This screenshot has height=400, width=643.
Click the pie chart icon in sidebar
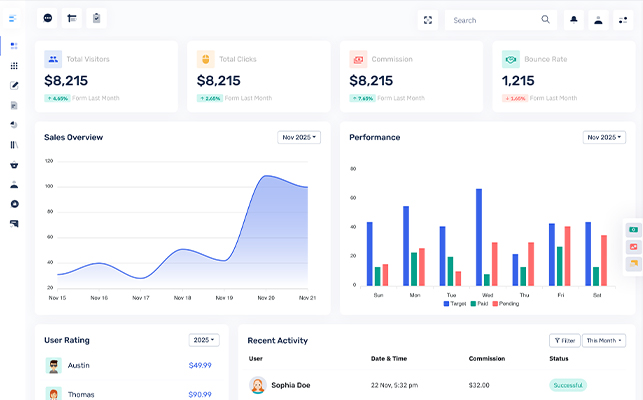pyautogui.click(x=14, y=124)
